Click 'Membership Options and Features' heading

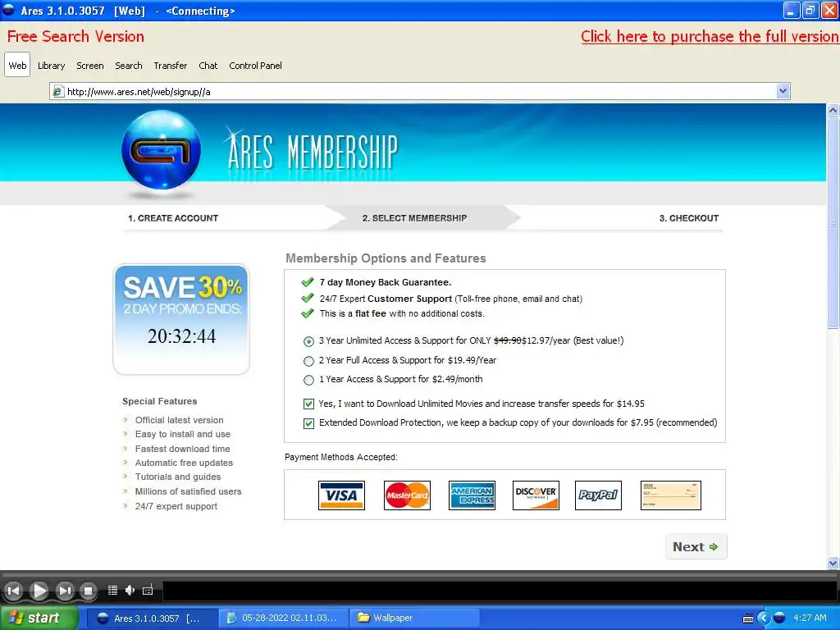(x=386, y=258)
